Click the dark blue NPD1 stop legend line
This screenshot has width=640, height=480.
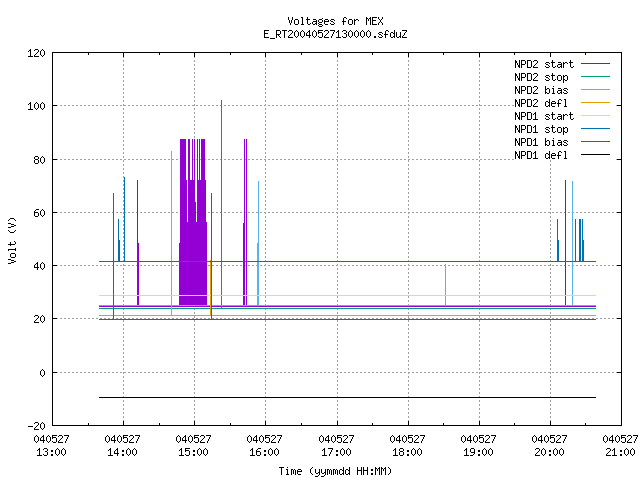(x=595, y=129)
